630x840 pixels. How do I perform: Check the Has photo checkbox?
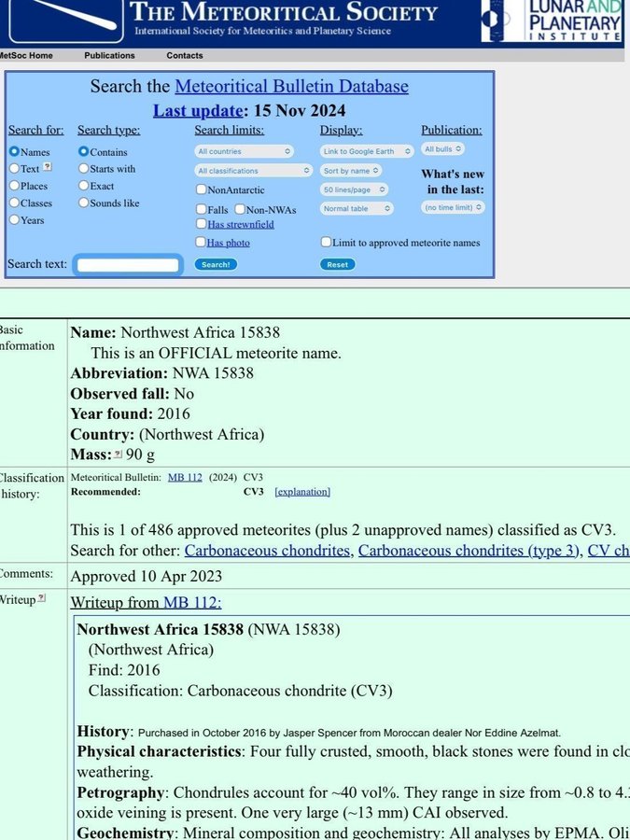202,242
